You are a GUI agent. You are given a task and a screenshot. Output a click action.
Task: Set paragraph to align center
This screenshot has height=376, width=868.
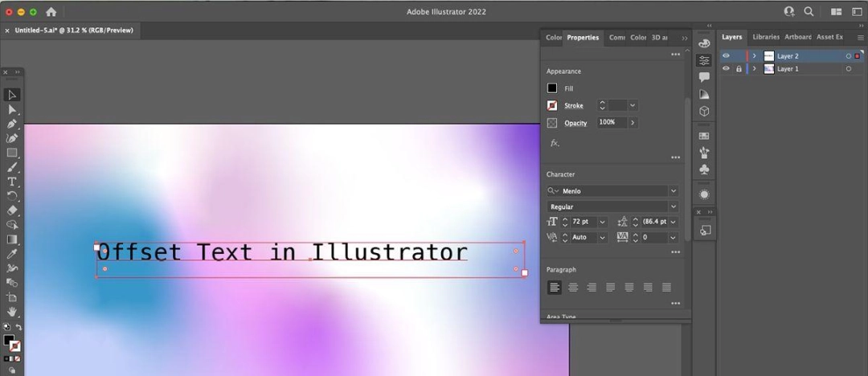click(x=574, y=288)
